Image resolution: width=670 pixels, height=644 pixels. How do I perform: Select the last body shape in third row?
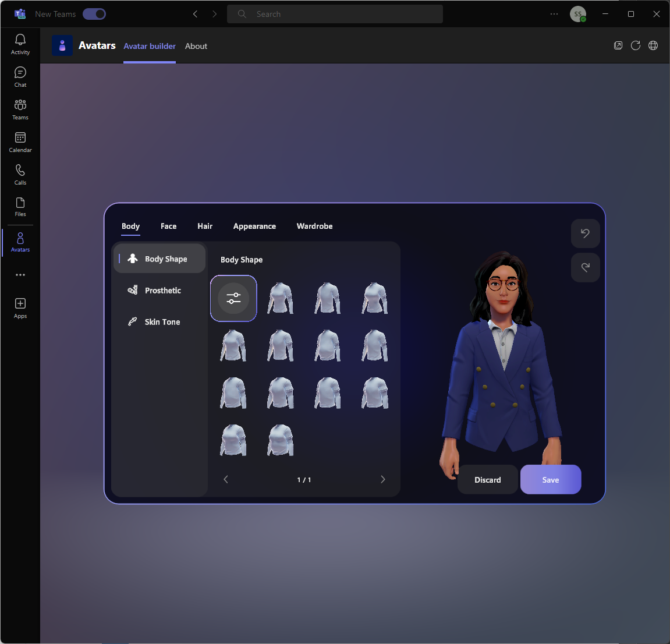pos(375,392)
